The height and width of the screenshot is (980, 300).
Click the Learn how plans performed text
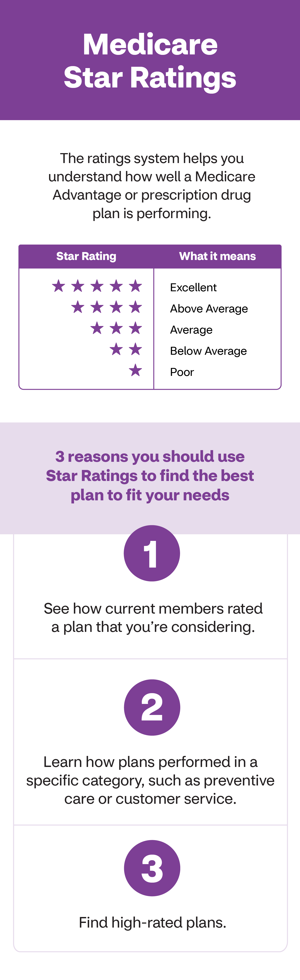[x=150, y=780]
